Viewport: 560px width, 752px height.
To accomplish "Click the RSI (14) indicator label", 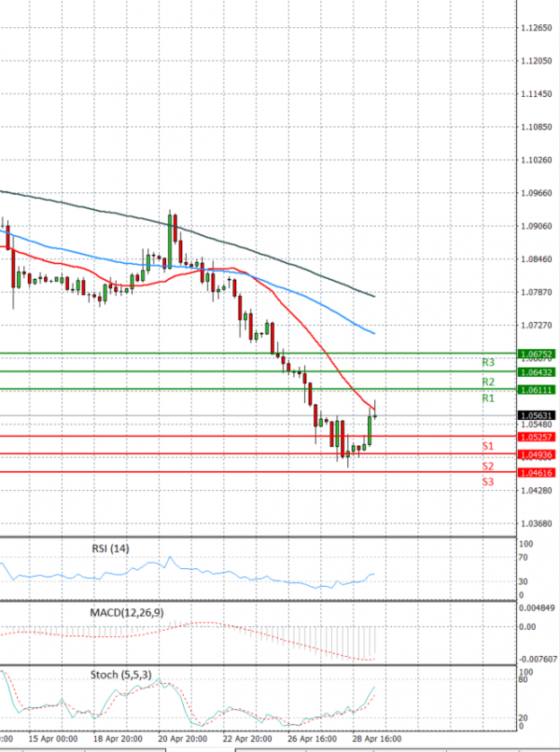I will (110, 549).
